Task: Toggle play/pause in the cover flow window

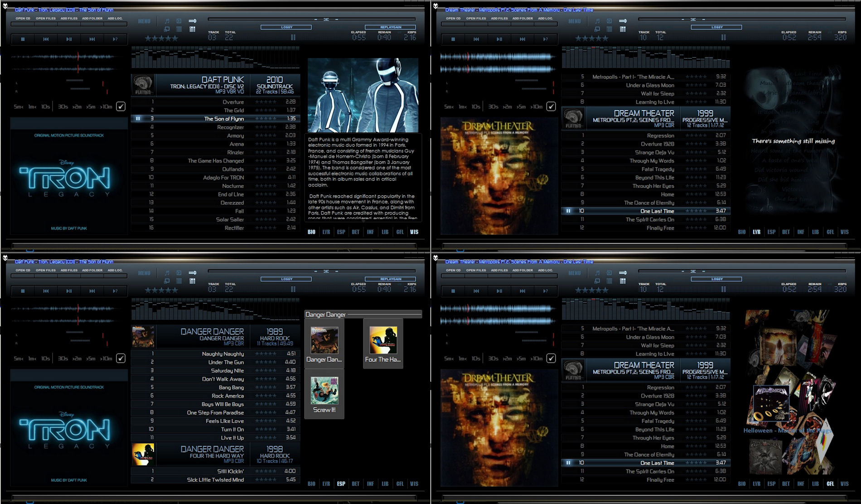Action: (499, 291)
